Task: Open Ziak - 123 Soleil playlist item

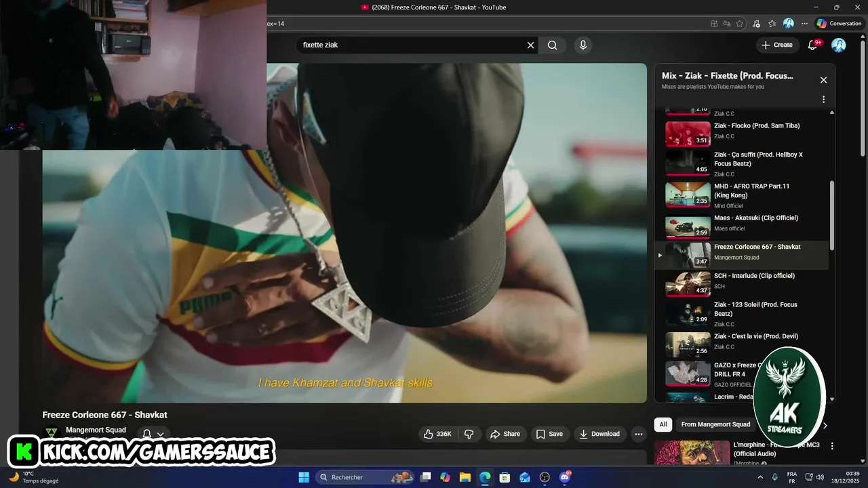Action: (x=741, y=313)
